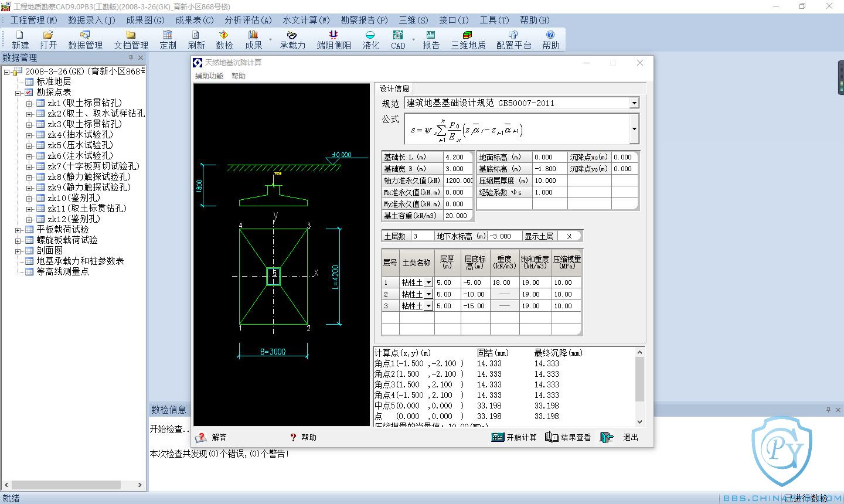Viewport: 844px width, 504px height.
Task: Open the 规范 specification dropdown
Action: [634, 103]
